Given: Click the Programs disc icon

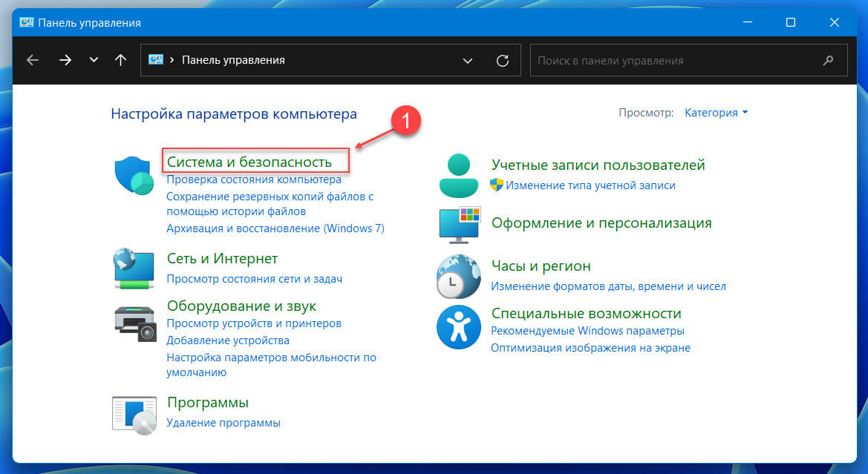Looking at the screenshot, I should (x=134, y=415).
